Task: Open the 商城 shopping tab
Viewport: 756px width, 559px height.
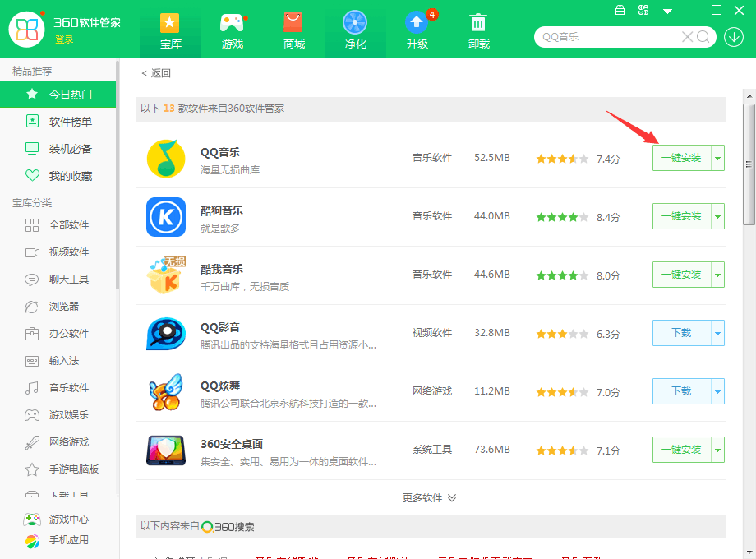Action: pos(293,31)
